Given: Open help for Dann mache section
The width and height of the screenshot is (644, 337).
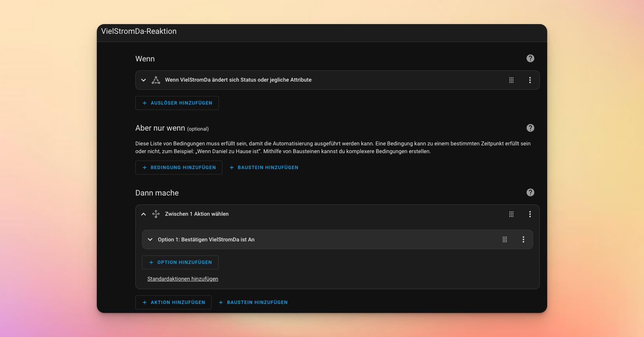Looking at the screenshot, I should [530, 192].
